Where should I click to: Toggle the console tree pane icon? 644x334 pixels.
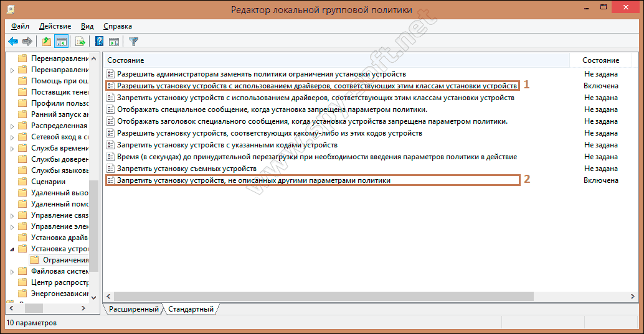click(x=61, y=42)
